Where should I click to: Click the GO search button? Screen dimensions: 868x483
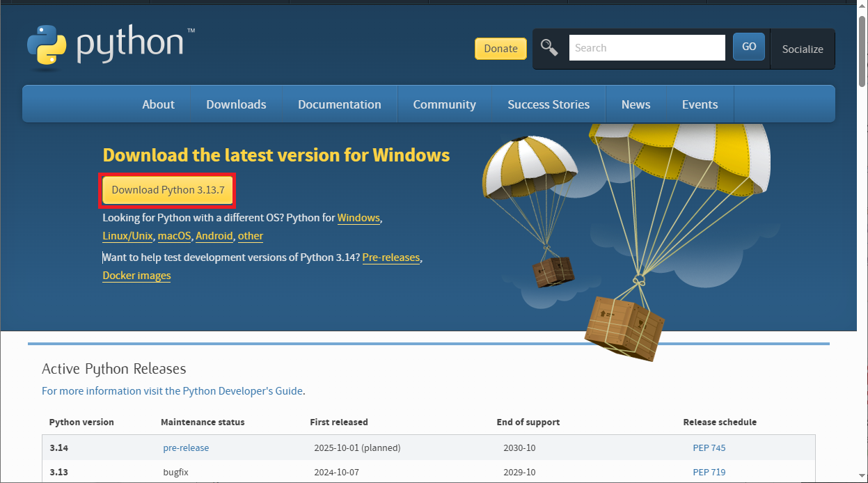coord(749,47)
